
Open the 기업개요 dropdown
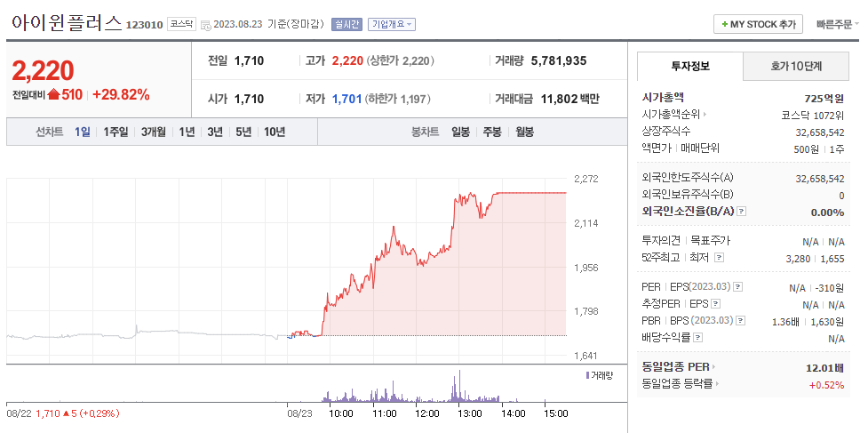[x=392, y=24]
